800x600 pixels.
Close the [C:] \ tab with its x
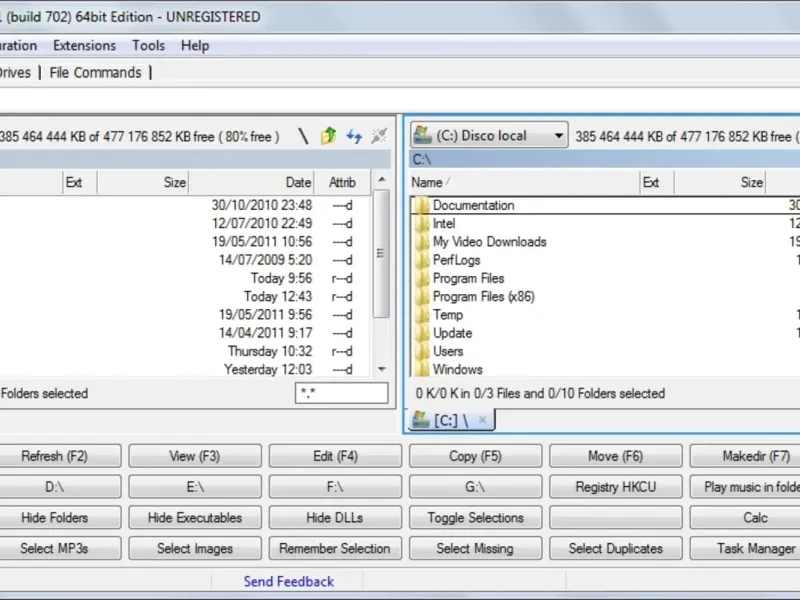[482, 420]
